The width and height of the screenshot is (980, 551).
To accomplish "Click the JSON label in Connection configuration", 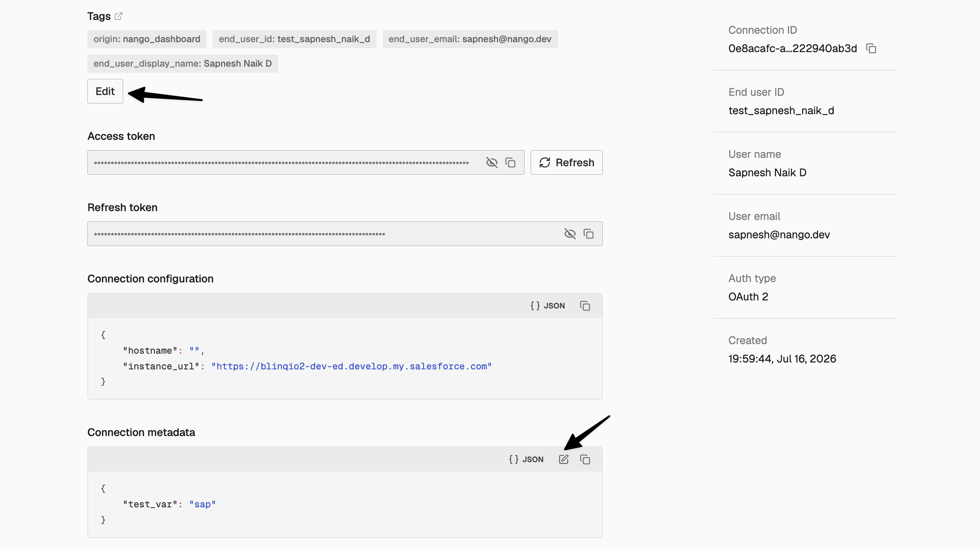I will coord(548,306).
